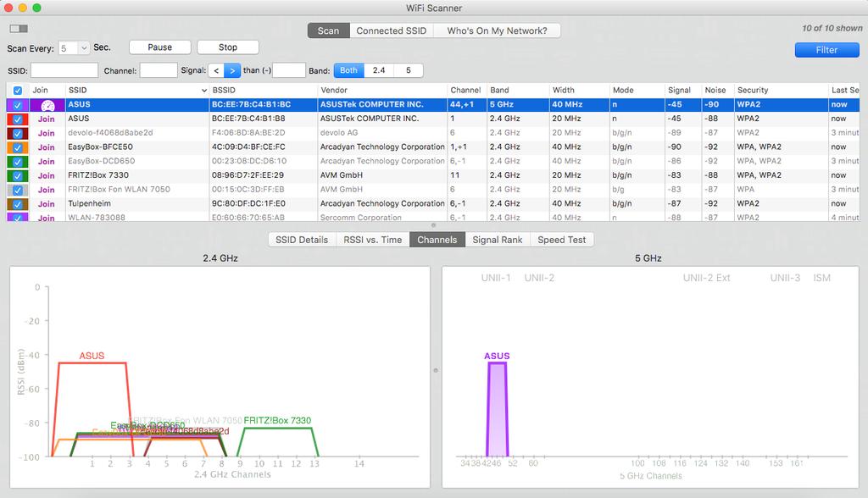The image size is (868, 498).
Task: Click the vertical divider handle between charts
Action: (x=436, y=370)
